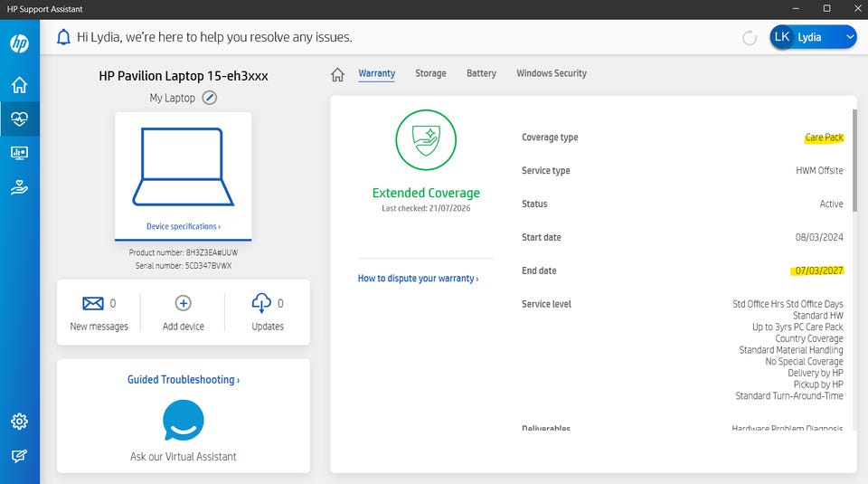Click the Extended Coverage shield icon
The height and width of the screenshot is (484, 868).
(426, 140)
